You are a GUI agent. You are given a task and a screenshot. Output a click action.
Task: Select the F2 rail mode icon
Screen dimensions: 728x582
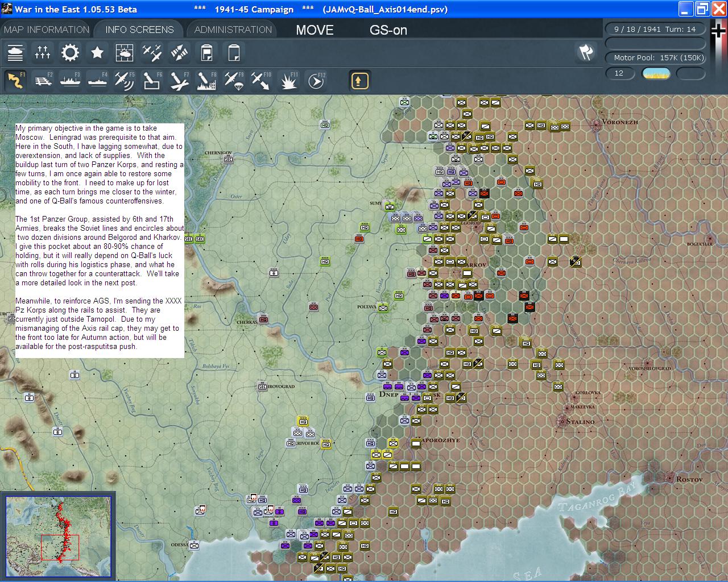43,81
